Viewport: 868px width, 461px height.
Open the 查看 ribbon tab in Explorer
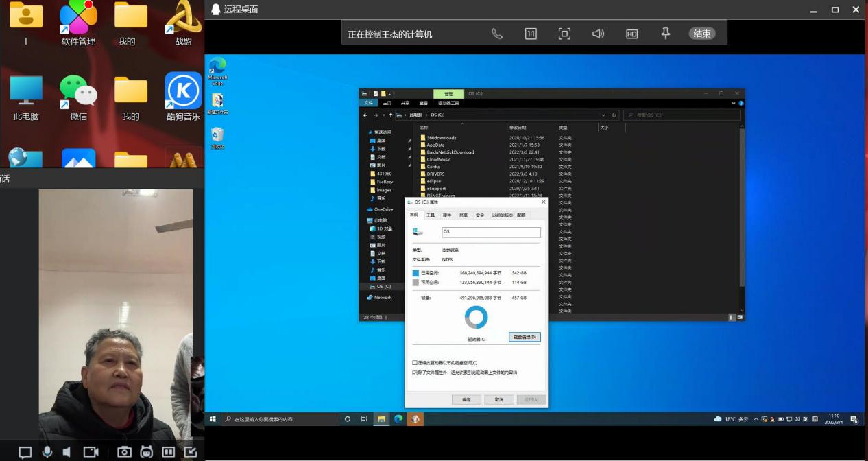(x=423, y=103)
